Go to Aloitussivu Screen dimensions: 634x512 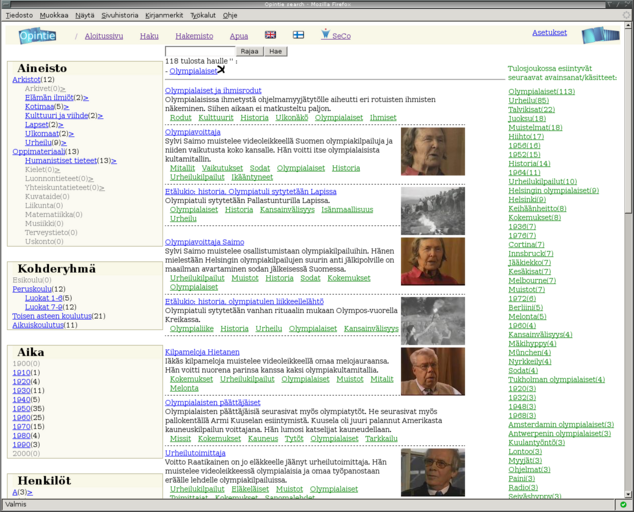[104, 36]
